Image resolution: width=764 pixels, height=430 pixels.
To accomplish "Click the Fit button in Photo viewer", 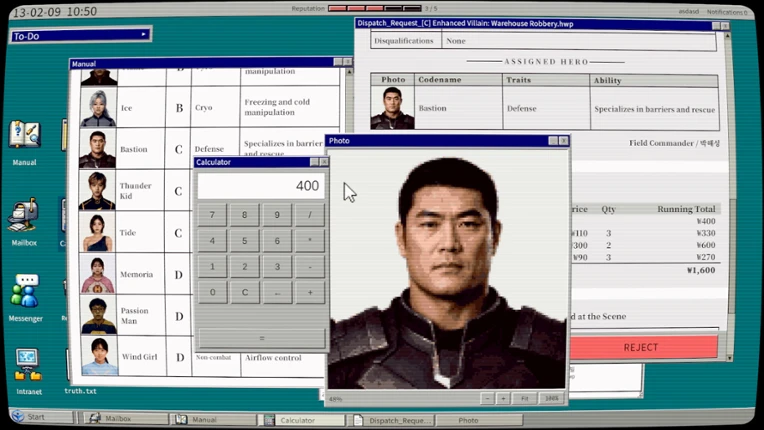I will 524,398.
